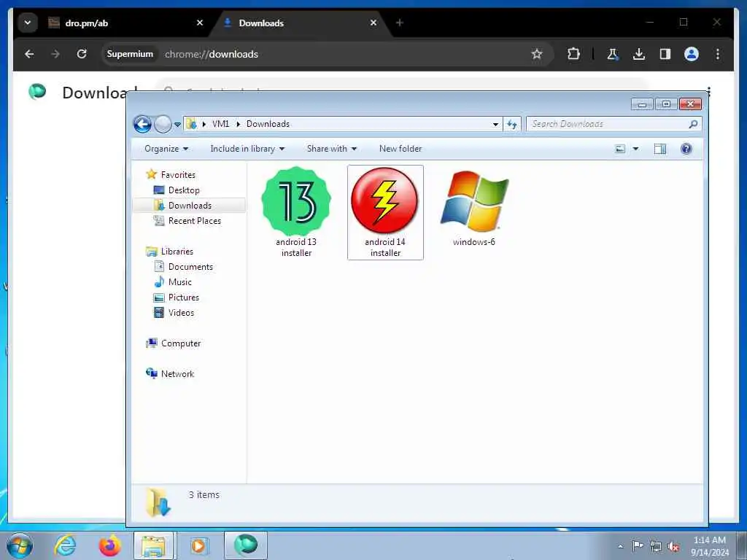Open Music library
The height and width of the screenshot is (560, 747).
(x=179, y=282)
